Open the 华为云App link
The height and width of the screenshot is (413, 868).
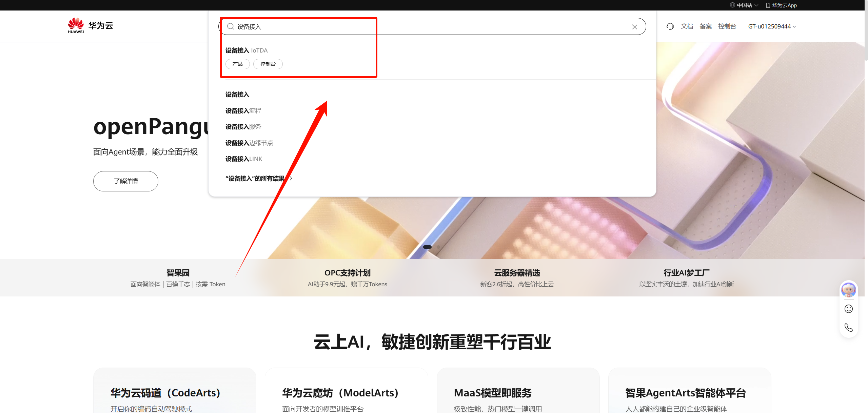782,5
